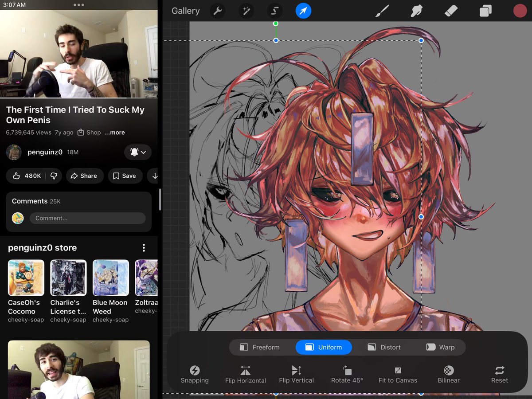Open Charlie's License product card
The width and height of the screenshot is (532, 399).
pyautogui.click(x=68, y=291)
